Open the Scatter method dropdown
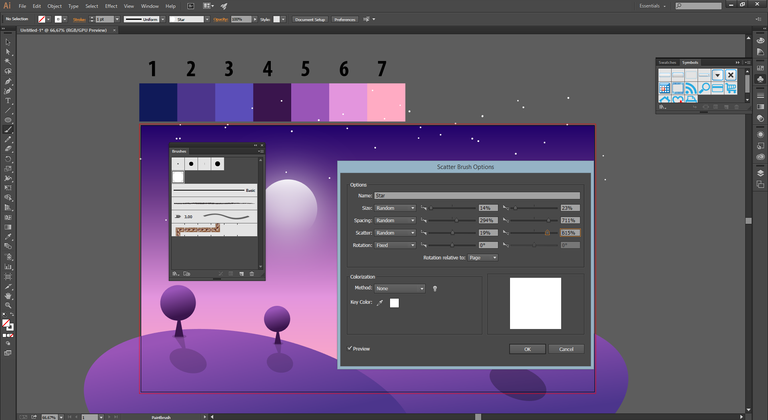Screen dimensions: 768x420 (395, 233)
